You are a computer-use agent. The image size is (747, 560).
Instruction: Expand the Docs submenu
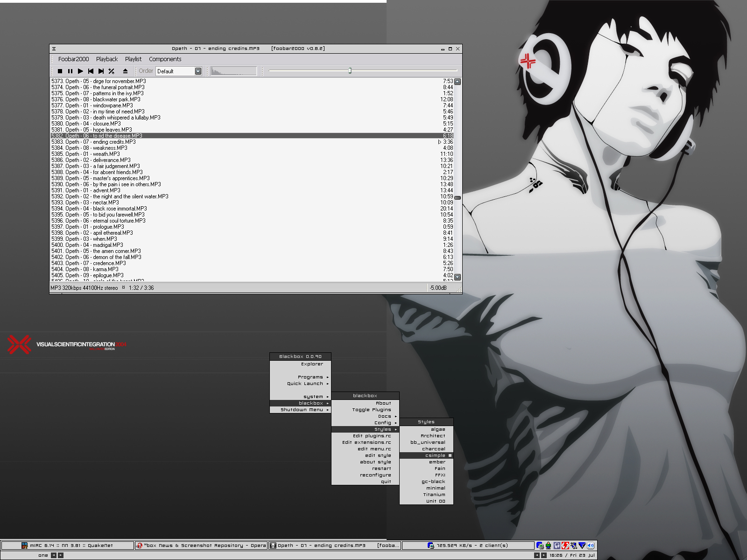click(x=365, y=416)
